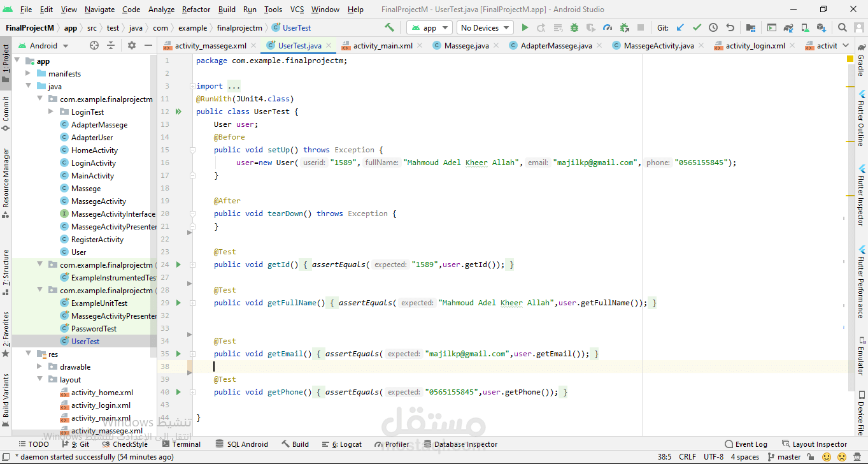Click Search Everywhere magnifier icon

coord(843,27)
